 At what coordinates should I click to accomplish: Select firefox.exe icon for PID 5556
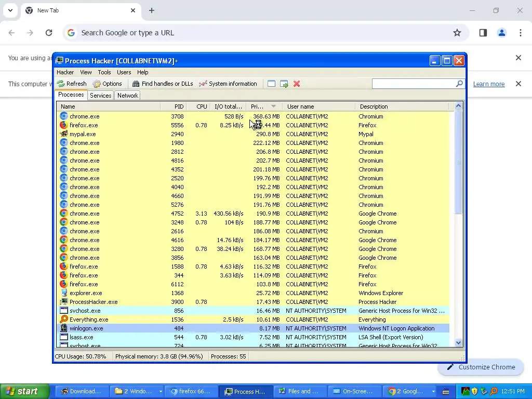[x=63, y=125]
